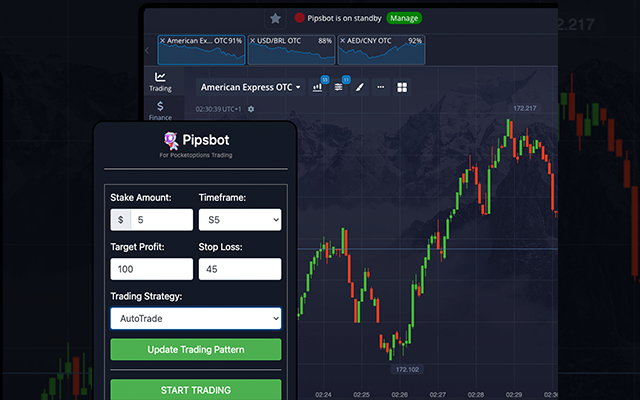Click the 172.217 price label

(524, 108)
